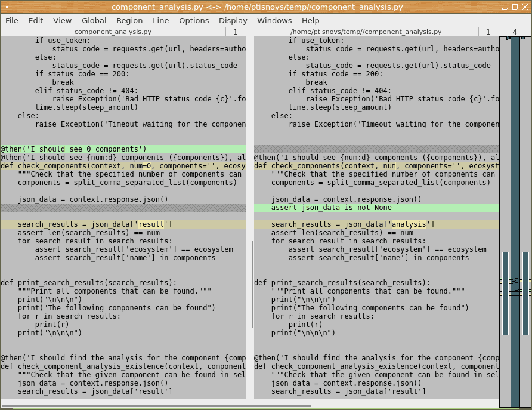Close the diff window
532x410 pixels.
[525, 7]
